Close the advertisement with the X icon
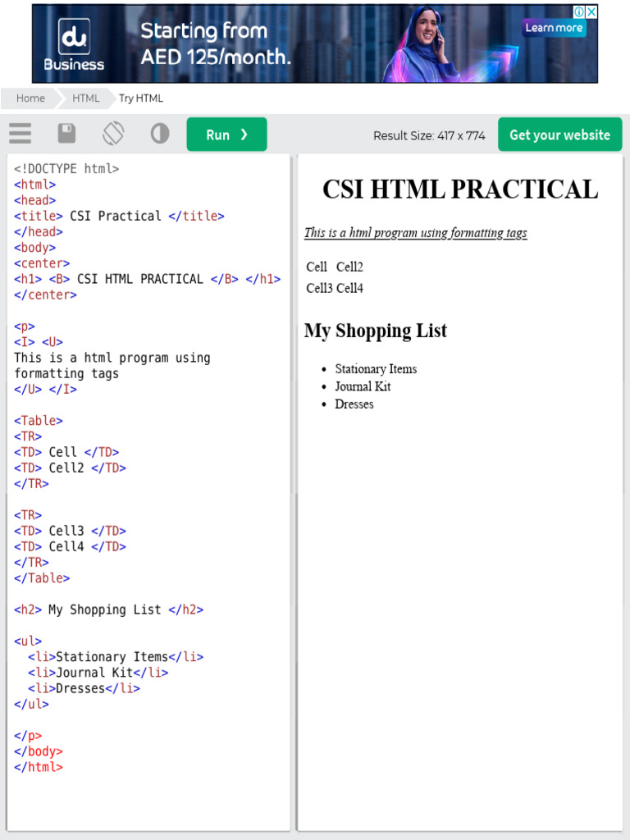The width and height of the screenshot is (630, 840). click(591, 11)
